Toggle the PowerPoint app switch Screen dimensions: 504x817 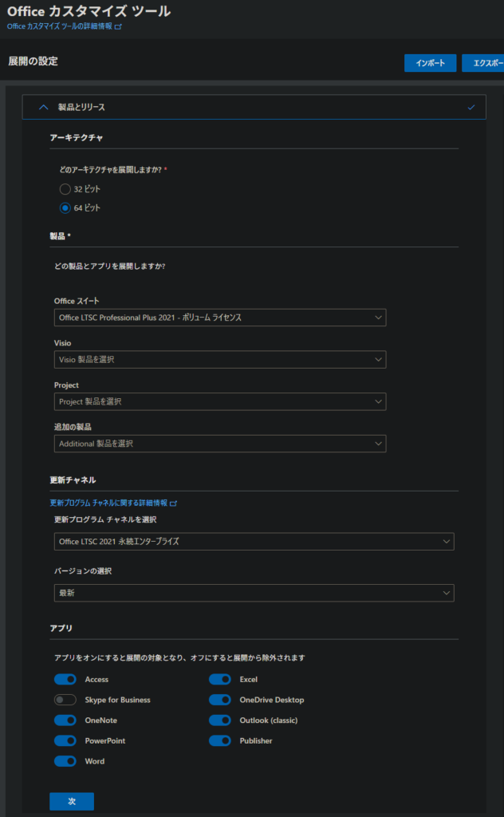pos(65,740)
